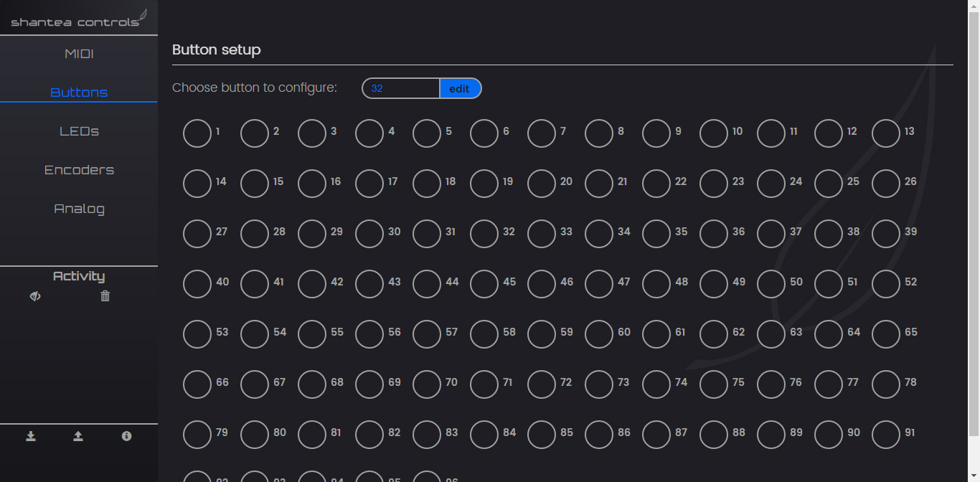Select button 66 circle
The image size is (980, 482).
[197, 384]
